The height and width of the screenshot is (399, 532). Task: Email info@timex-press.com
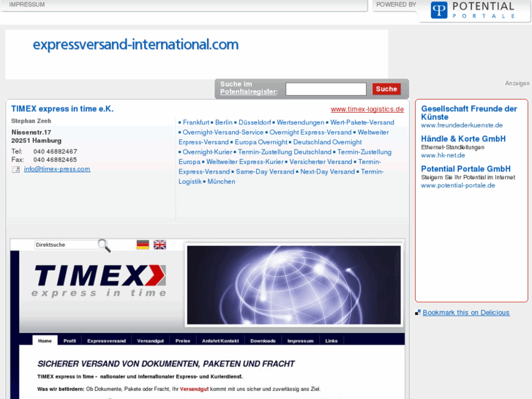(x=57, y=169)
